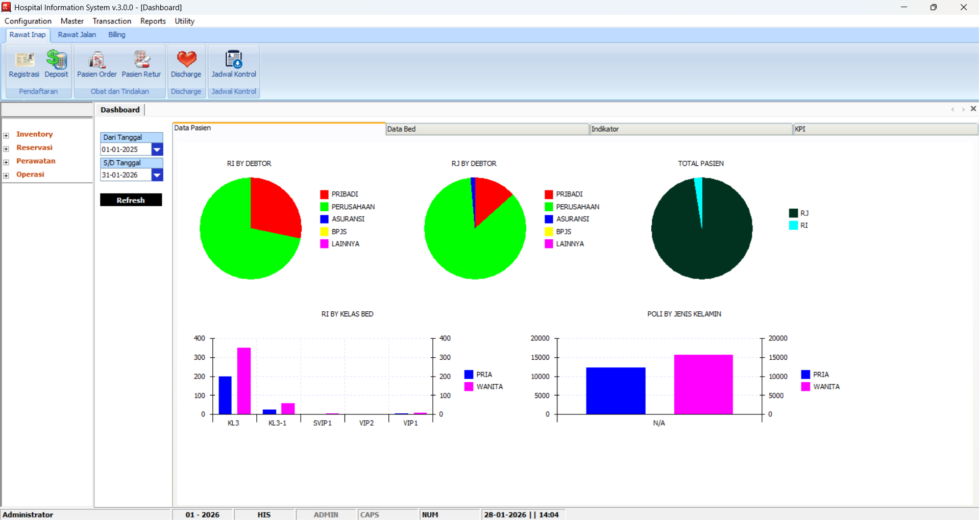Click the Dari Tanggal date field
Image resolution: width=980 pixels, height=520 pixels.
pyautogui.click(x=126, y=150)
